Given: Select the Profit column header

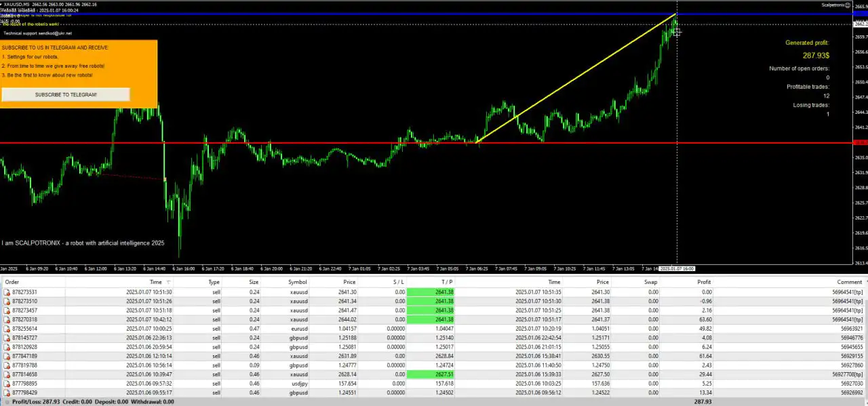Looking at the screenshot, I should tap(704, 282).
